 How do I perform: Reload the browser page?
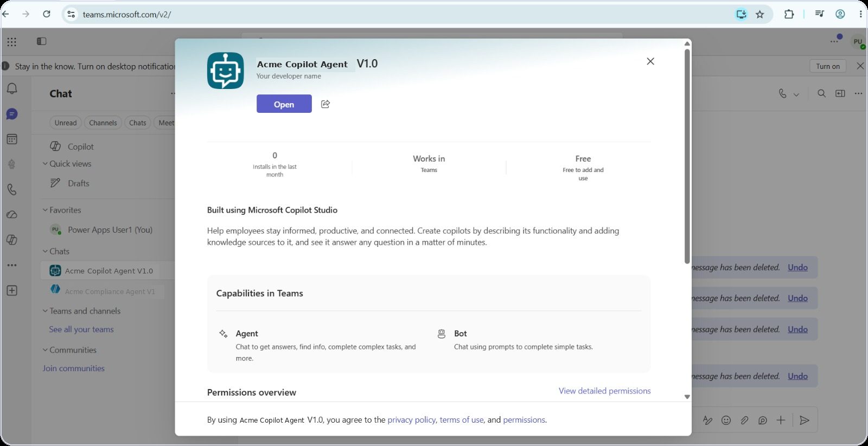pos(47,14)
